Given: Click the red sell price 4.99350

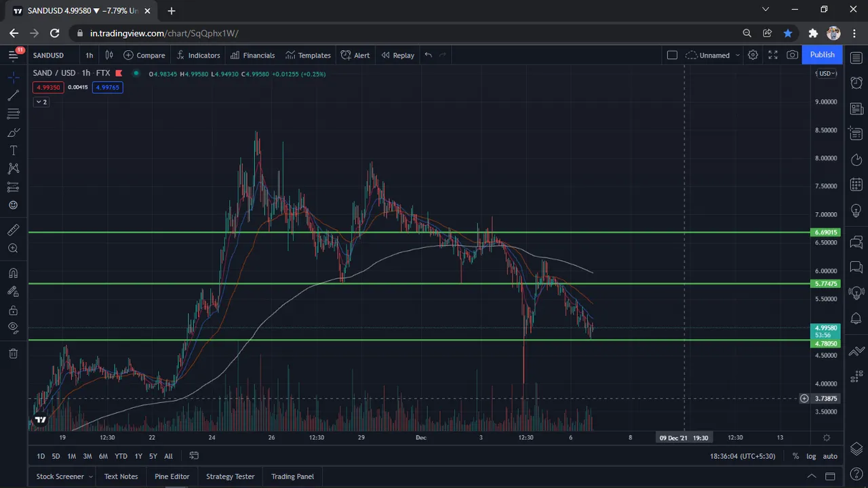Looking at the screenshot, I should [48, 87].
